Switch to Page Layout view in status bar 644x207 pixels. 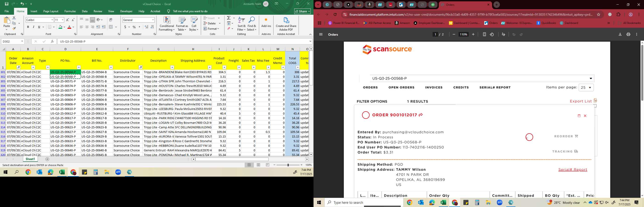coord(258,165)
